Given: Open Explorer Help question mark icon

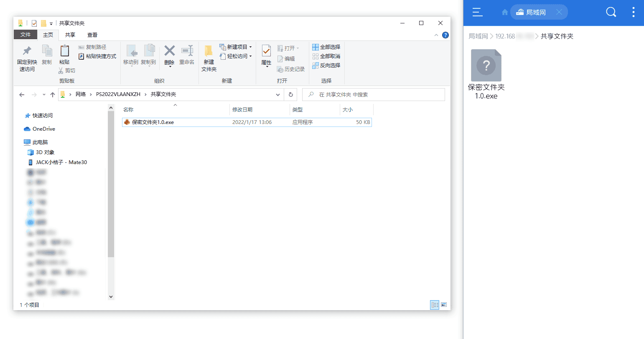Looking at the screenshot, I should click(445, 35).
